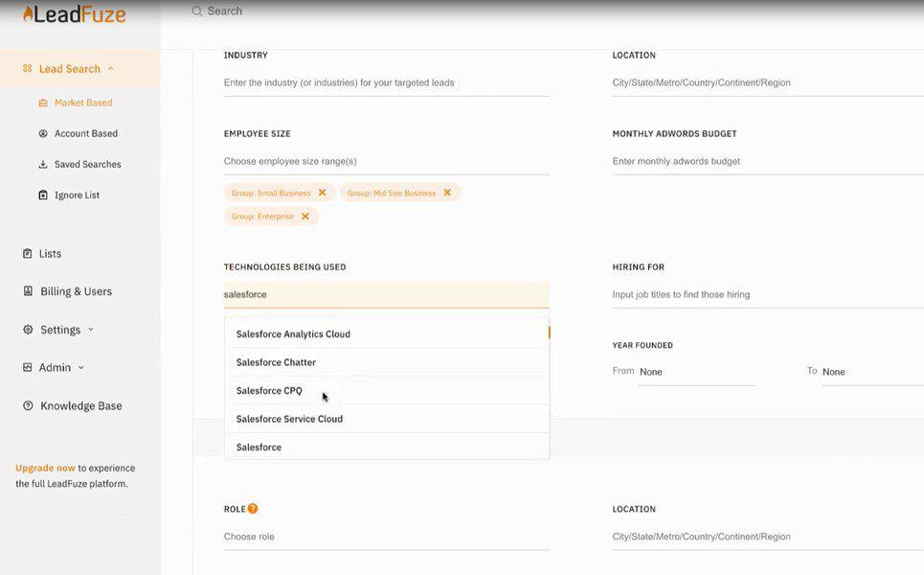Click the Admin menu label
Screen dimensions: 924x575
click(x=55, y=367)
